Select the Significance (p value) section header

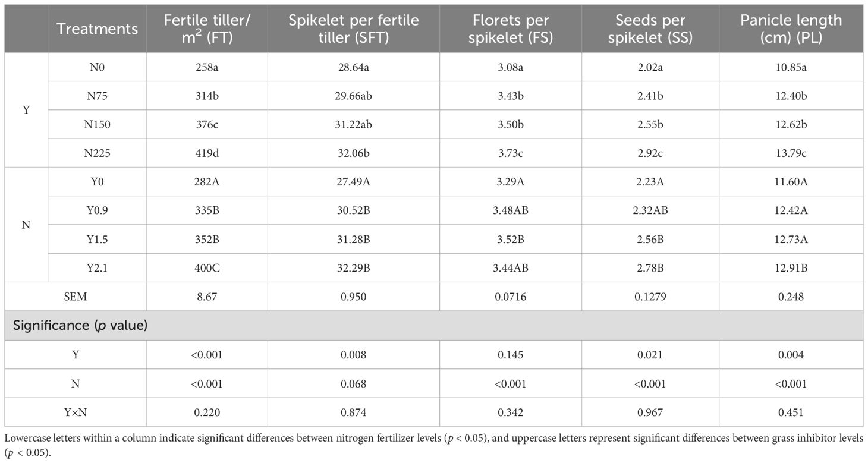point(80,326)
